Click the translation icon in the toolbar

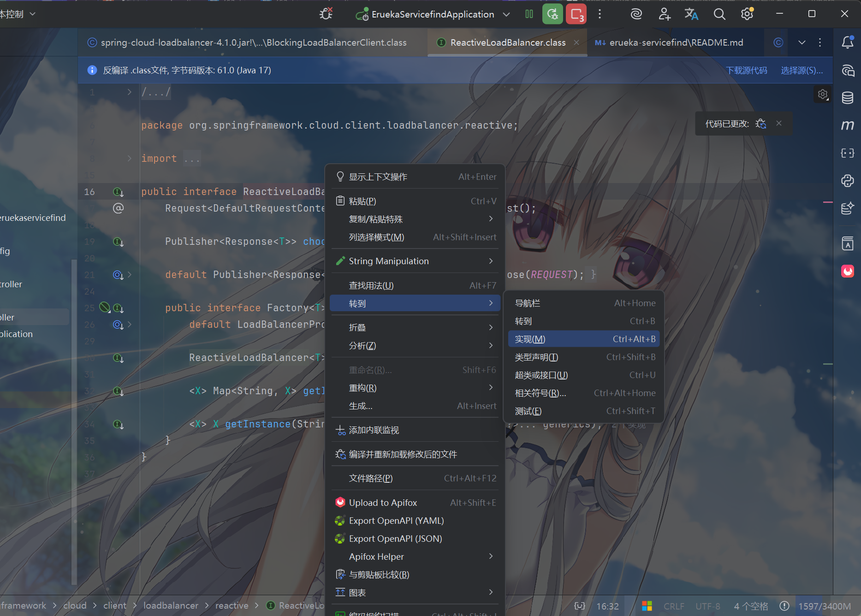(x=691, y=14)
